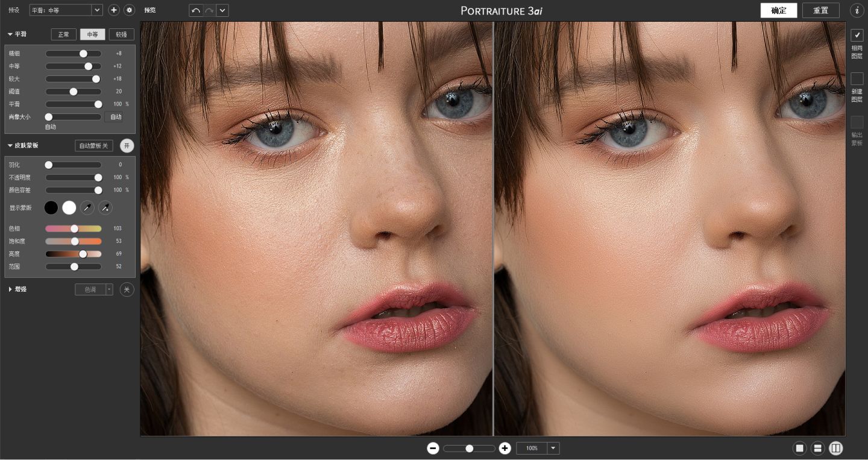This screenshot has width=868, height=460.
Task: Toggle skin mask 开 round button
Action: click(x=127, y=146)
